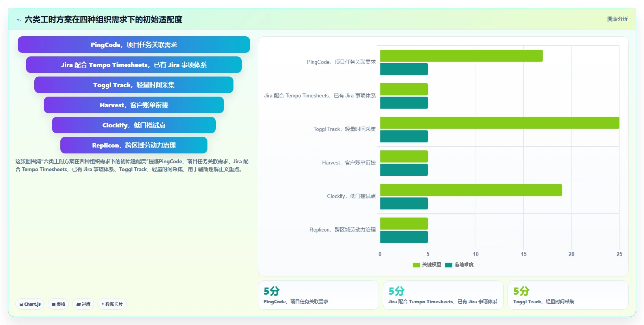Screen dimensions: 644x325
Task: Select the Replicon 跨区域劳动力治理 funnel bar
Action: click(134, 145)
